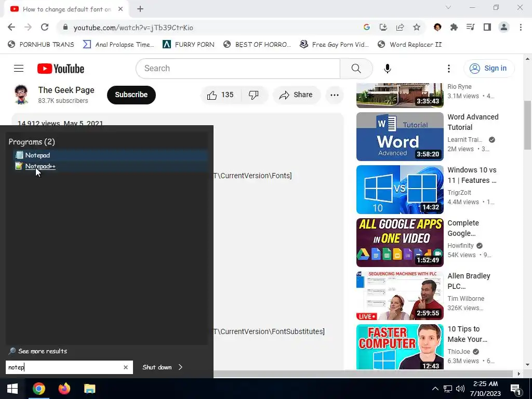Open the Extensions puzzle icon
532x399 pixels.
click(x=454, y=28)
